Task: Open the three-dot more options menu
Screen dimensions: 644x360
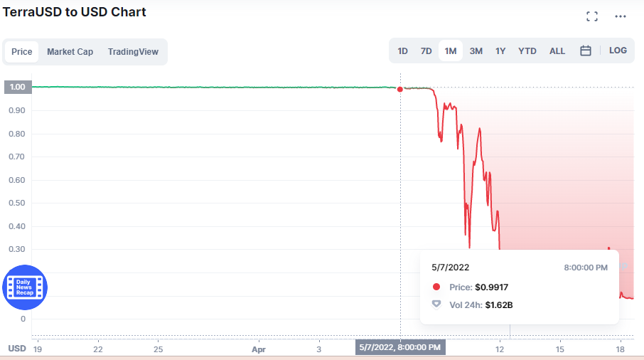Action: [620, 16]
